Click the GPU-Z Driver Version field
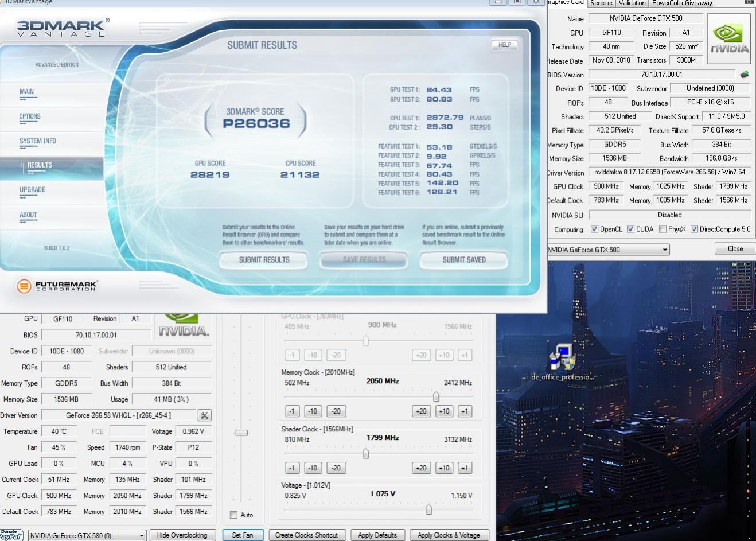The width and height of the screenshot is (756, 541). pyautogui.click(x=670, y=172)
